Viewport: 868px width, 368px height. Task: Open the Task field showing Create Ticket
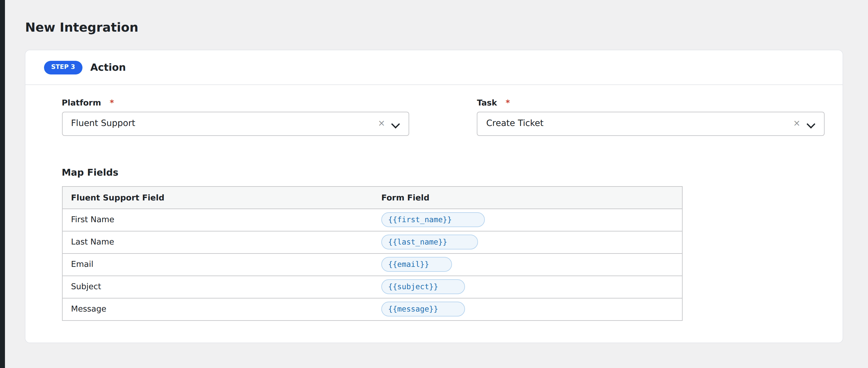point(650,124)
